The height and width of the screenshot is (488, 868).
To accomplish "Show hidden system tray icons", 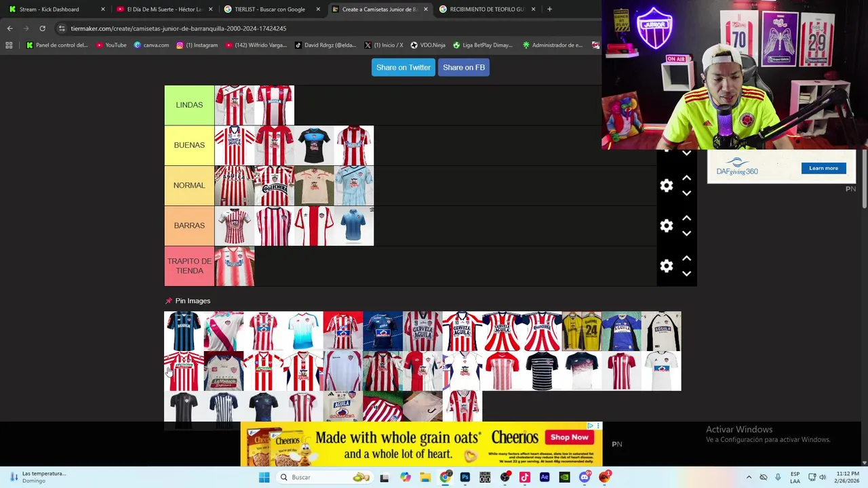I will (x=749, y=477).
